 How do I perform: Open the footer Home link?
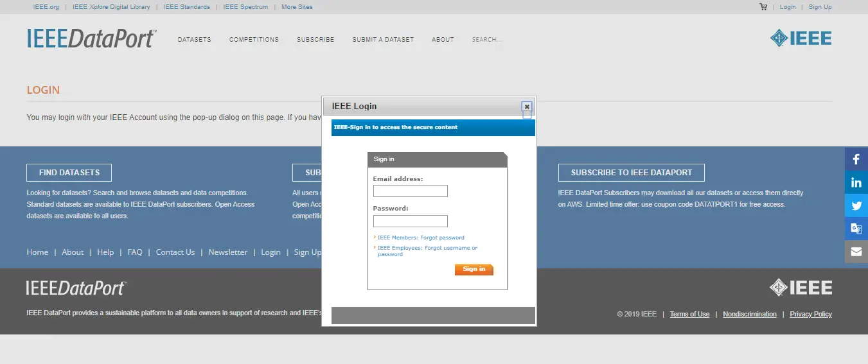pyautogui.click(x=37, y=252)
